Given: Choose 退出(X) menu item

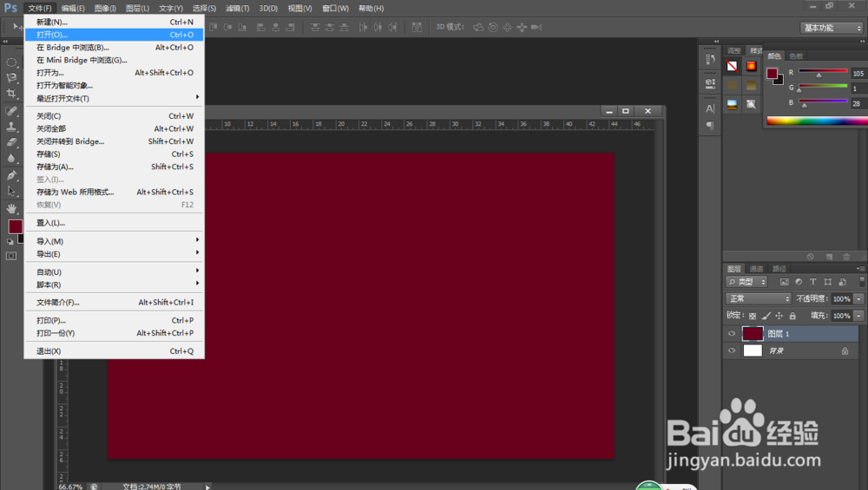Looking at the screenshot, I should pyautogui.click(x=114, y=351).
